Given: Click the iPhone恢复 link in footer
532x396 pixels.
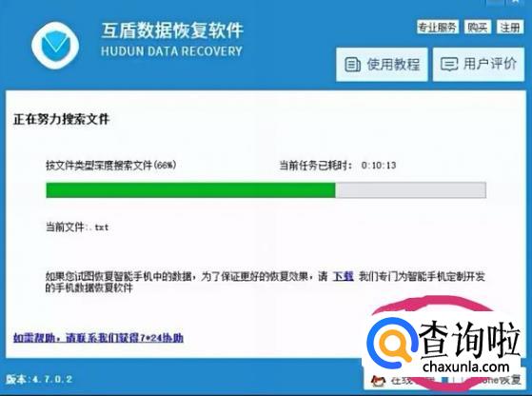Looking at the screenshot, I should click(x=499, y=380).
